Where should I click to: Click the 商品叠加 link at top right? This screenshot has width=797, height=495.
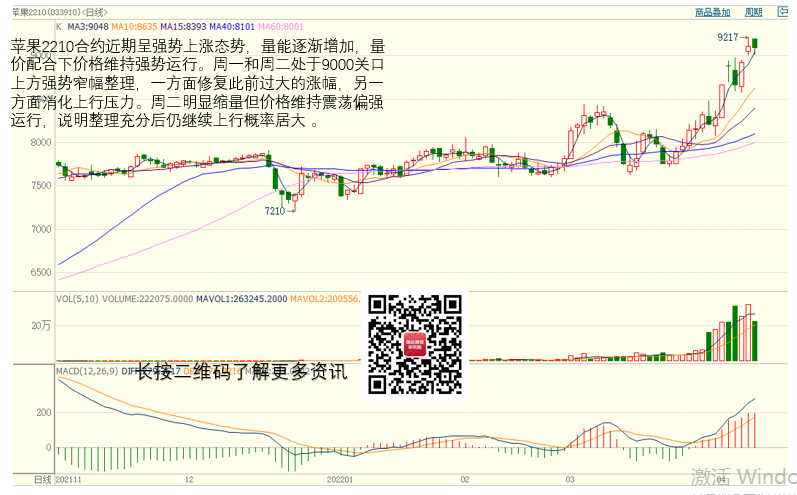[712, 12]
